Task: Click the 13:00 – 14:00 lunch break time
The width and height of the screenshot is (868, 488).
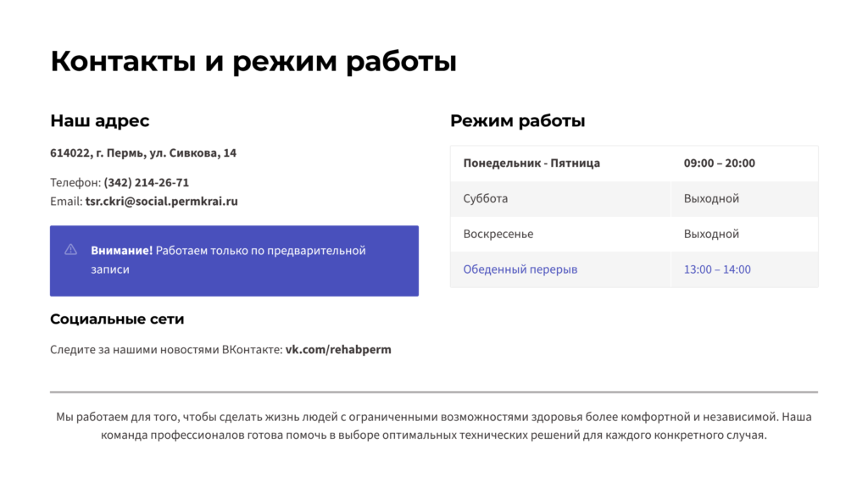Action: (x=717, y=269)
